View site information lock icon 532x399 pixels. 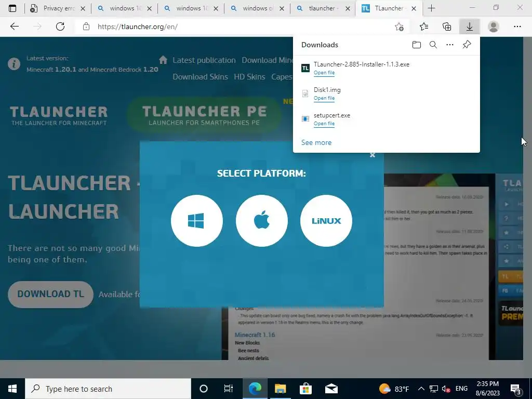point(86,26)
